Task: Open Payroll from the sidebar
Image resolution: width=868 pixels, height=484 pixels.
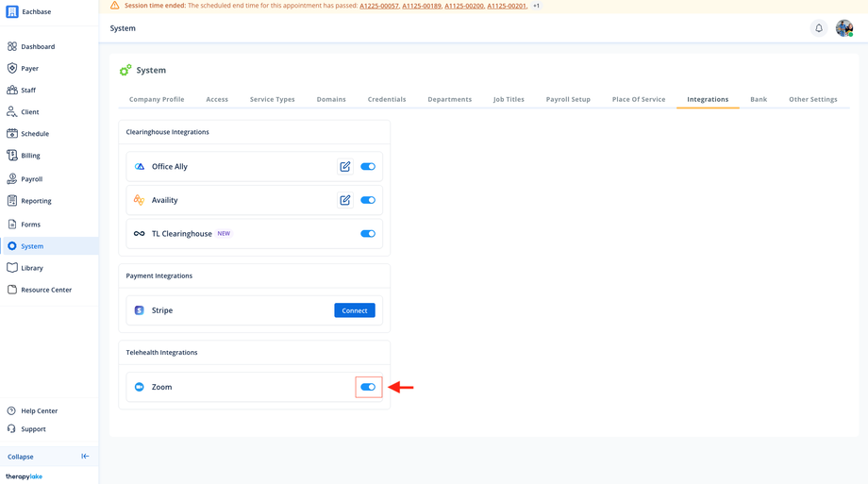Action: pos(31,178)
